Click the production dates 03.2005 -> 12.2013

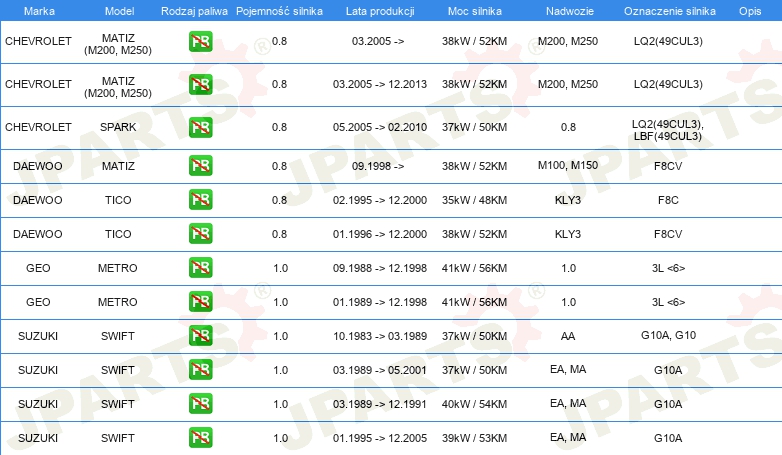pyautogui.click(x=380, y=84)
